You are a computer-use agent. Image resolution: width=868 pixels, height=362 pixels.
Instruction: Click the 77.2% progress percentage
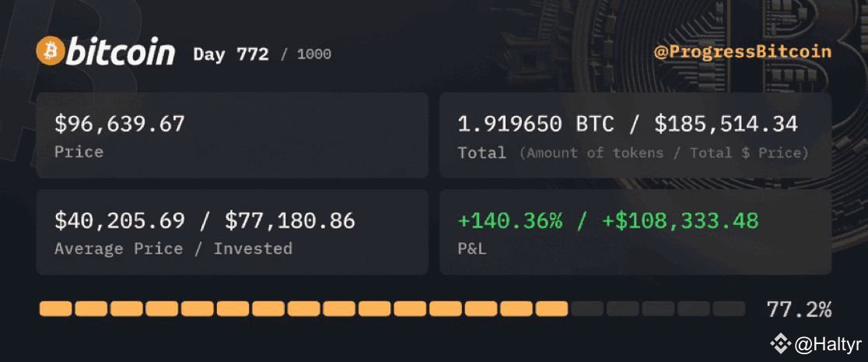[x=798, y=309]
